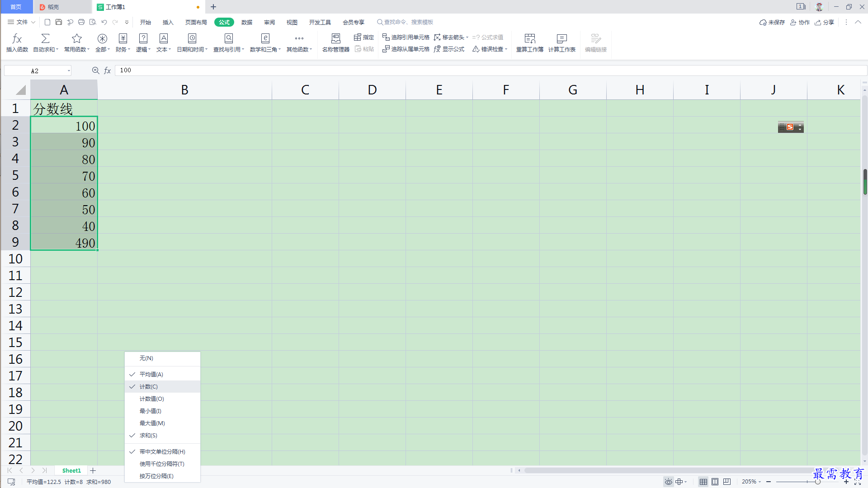Click the zoom magnifier beside formula bar
Viewport: 868px width, 488px height.
click(95, 70)
